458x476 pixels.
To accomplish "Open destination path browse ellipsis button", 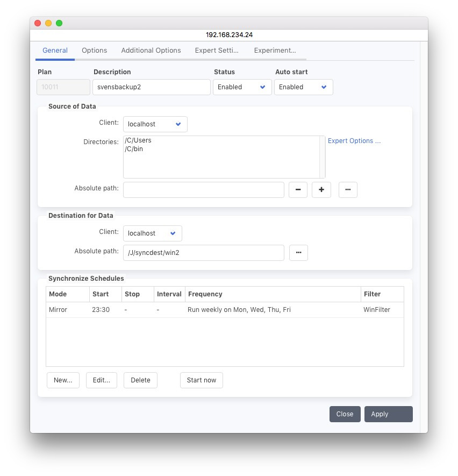I will [x=298, y=253].
